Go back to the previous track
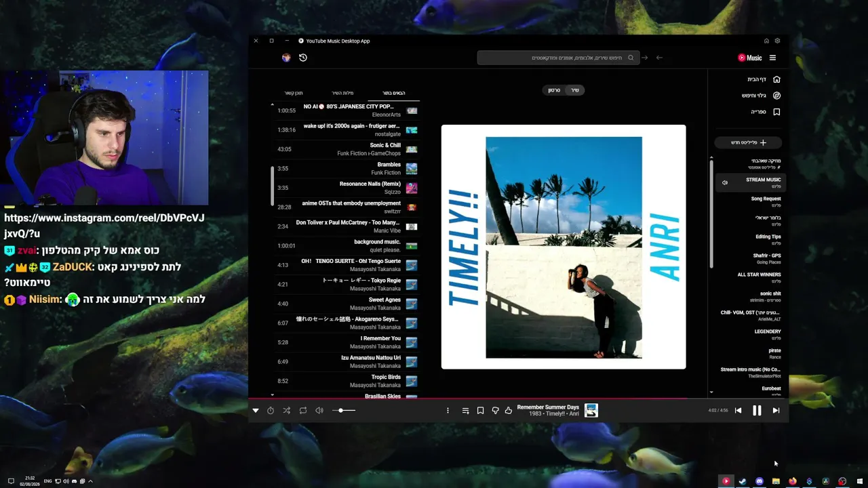Screen dimensions: 868x488 tap(738, 410)
